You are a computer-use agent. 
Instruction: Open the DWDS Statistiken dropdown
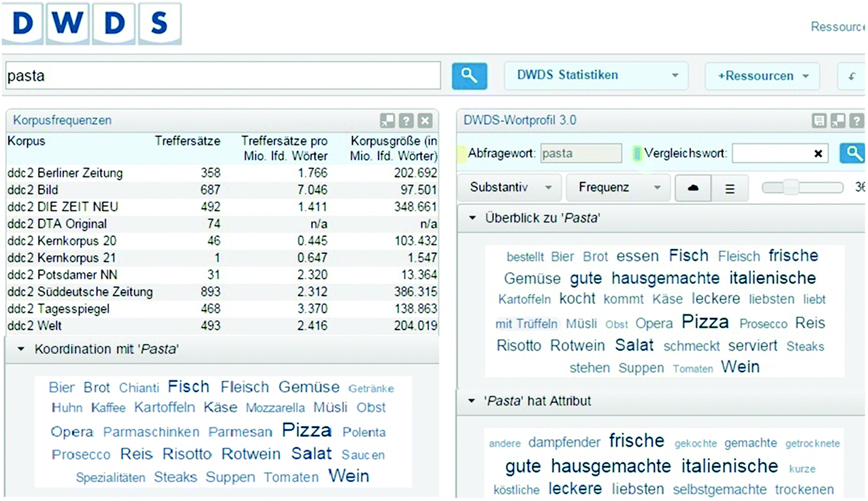[x=596, y=76]
